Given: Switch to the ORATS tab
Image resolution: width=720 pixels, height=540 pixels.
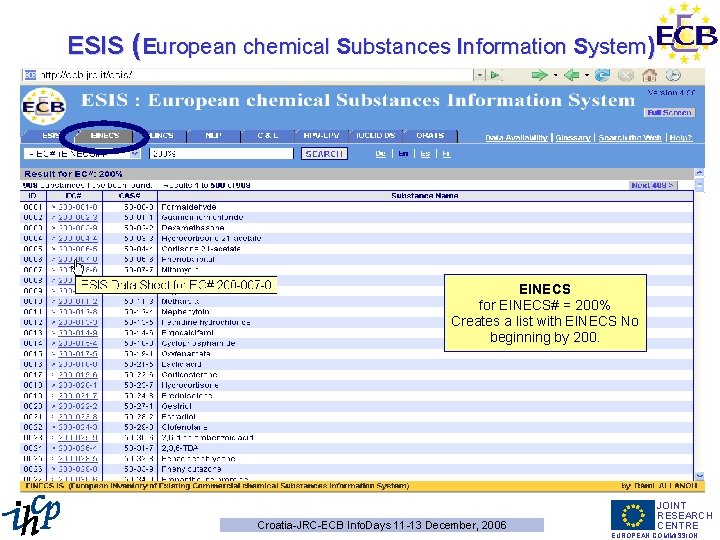Looking at the screenshot, I should click(x=430, y=135).
